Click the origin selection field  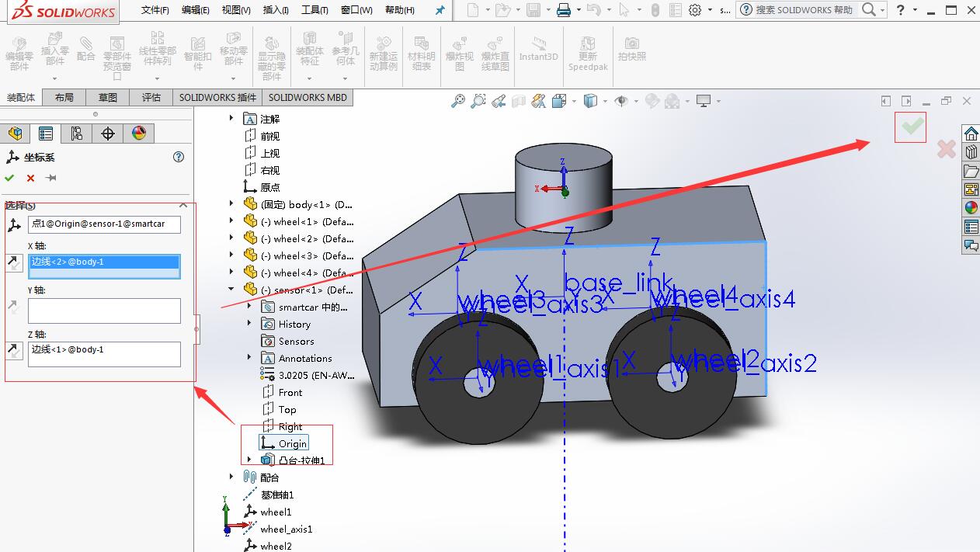click(x=104, y=224)
